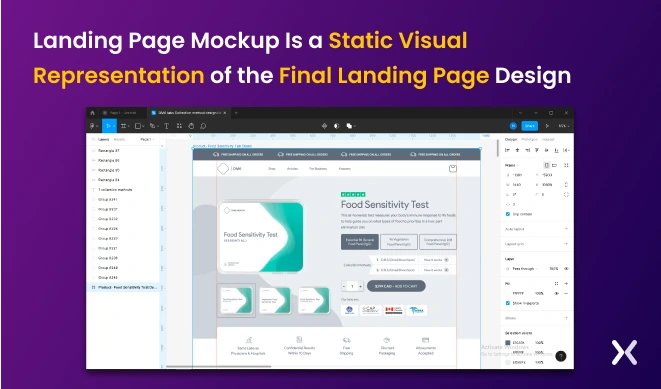661x389 pixels.
Task: Add layout grid with plus icon
Action: [566, 244]
